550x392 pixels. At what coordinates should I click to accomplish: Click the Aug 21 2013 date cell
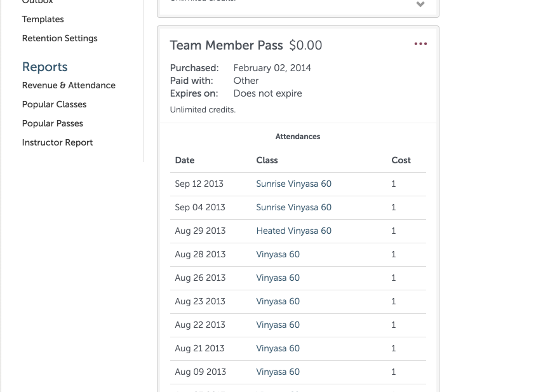click(199, 349)
